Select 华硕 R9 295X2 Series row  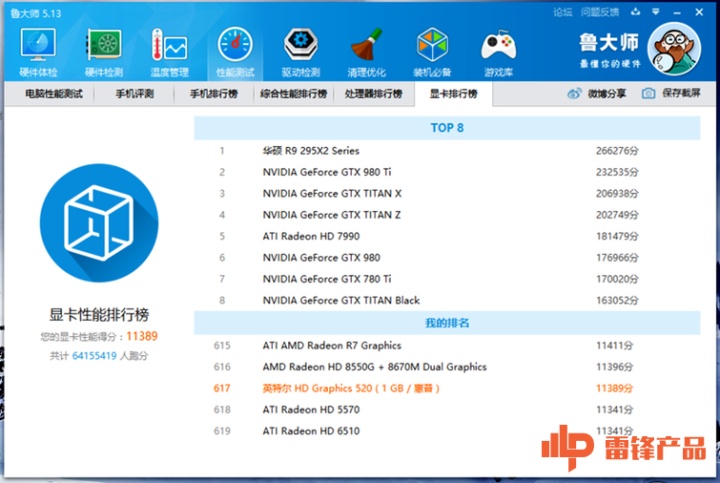point(447,151)
